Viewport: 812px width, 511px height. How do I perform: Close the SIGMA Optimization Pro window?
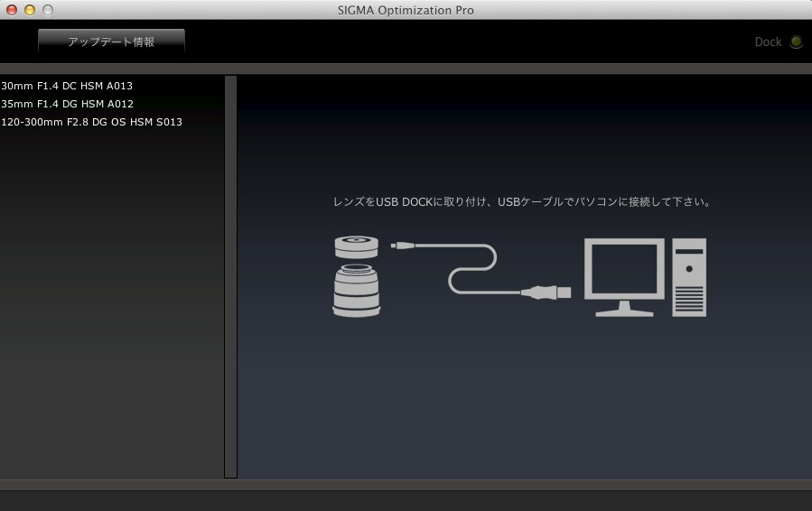12,10
